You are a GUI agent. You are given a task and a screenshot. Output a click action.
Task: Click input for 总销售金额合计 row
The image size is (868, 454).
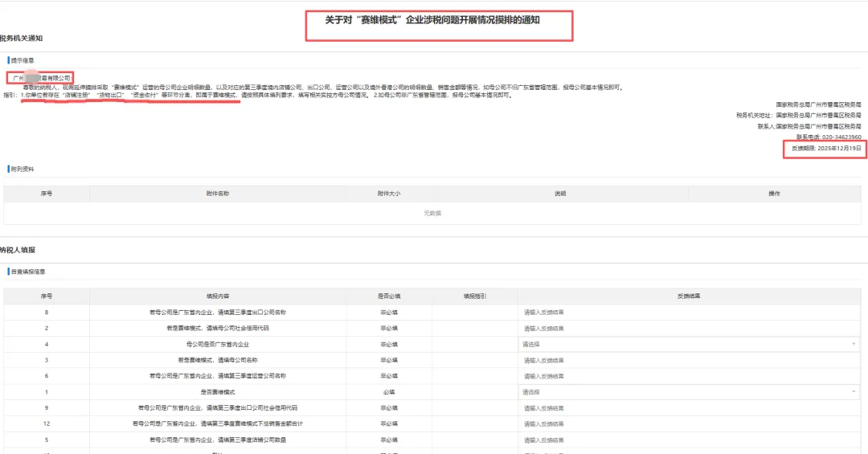(690, 424)
